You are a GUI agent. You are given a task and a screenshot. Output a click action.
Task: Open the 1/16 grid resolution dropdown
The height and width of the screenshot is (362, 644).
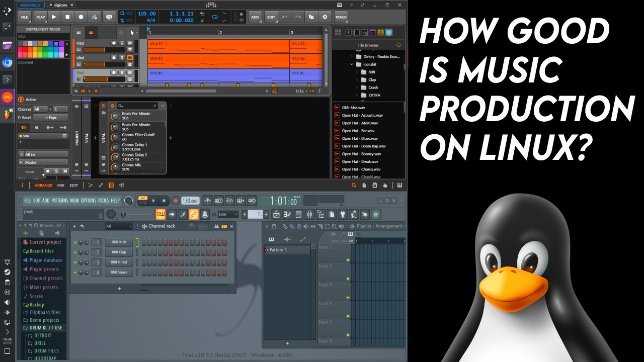[x=302, y=91]
